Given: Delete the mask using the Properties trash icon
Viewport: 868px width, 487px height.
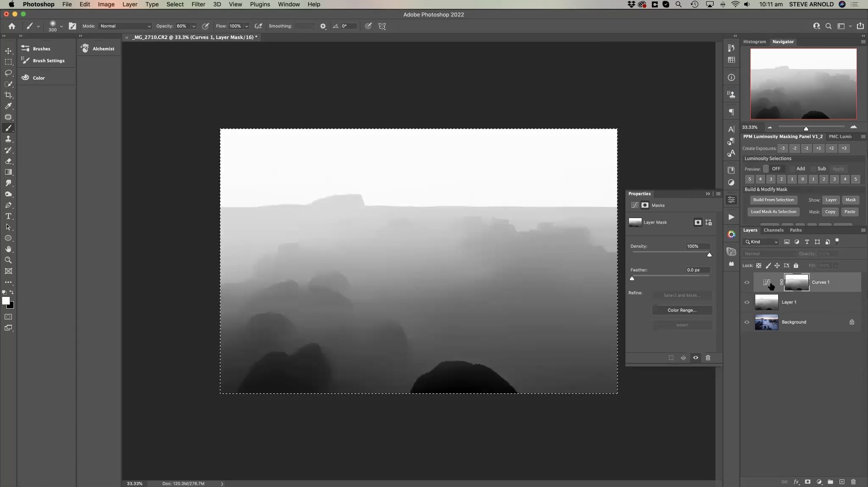Looking at the screenshot, I should tap(708, 358).
